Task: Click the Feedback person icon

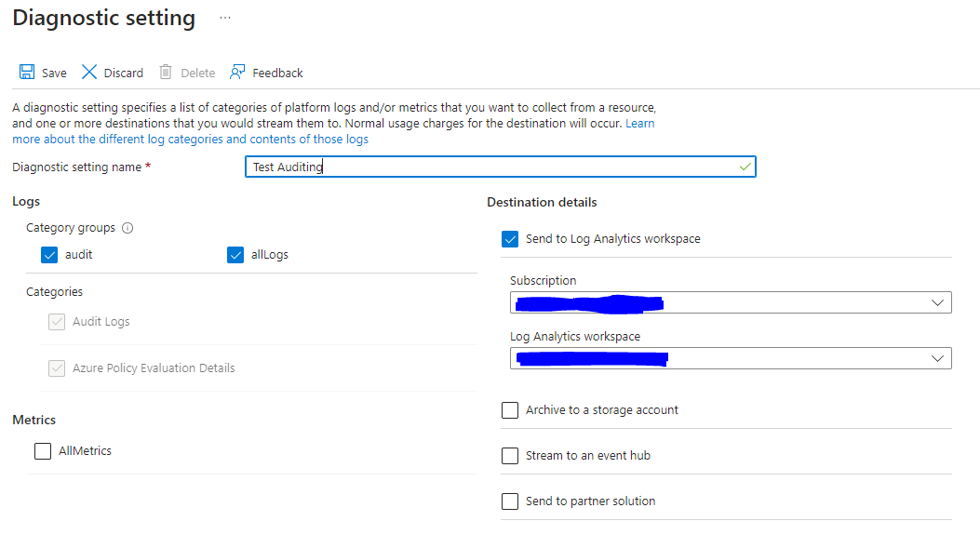Action: [x=237, y=73]
